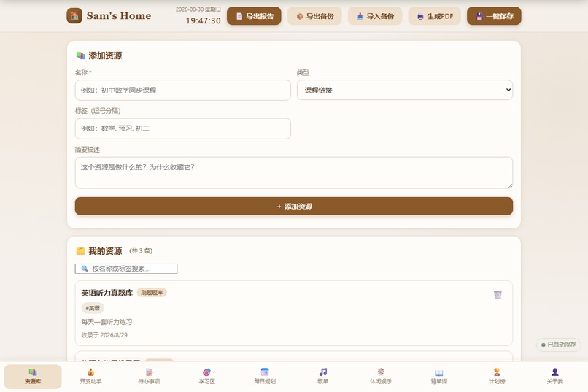
Task: Focus the 名称 resource name input field
Action: (x=183, y=90)
